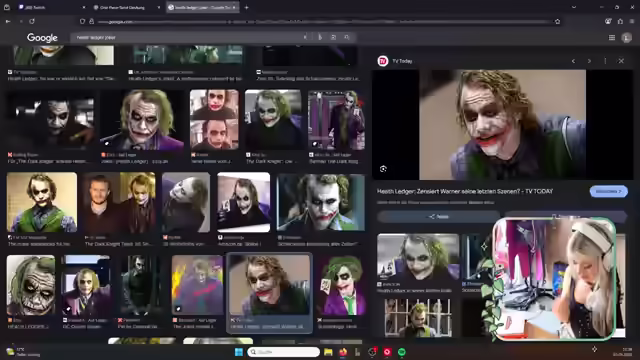640x360 pixels.
Task: Open the Windows Start menu
Action: click(x=239, y=352)
